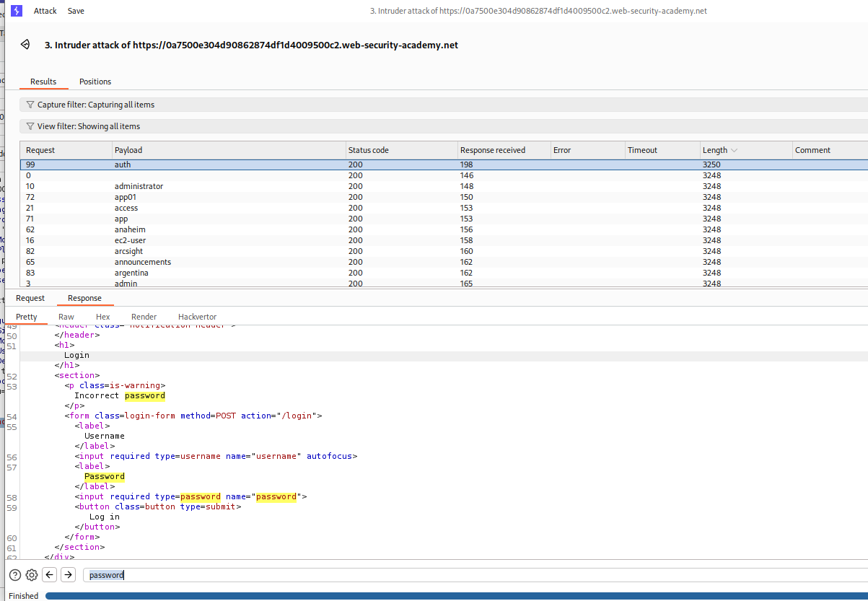The height and width of the screenshot is (601, 868).
Task: Select the Hex response view tab
Action: pyautogui.click(x=103, y=317)
